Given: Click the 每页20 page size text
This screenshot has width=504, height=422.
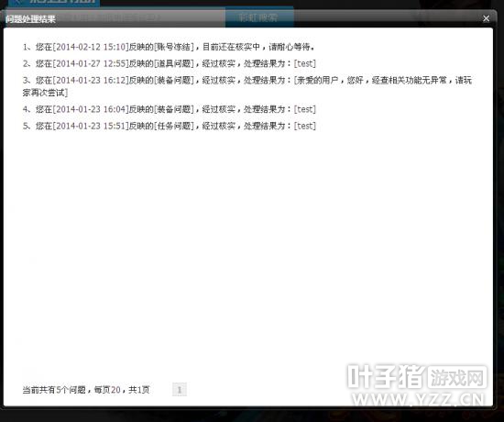Looking at the screenshot, I should [x=107, y=390].
